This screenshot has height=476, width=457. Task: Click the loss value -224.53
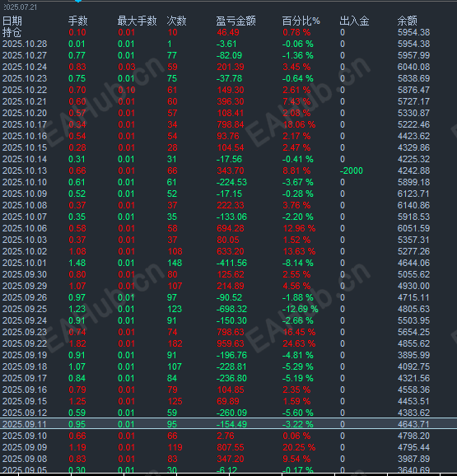231,183
